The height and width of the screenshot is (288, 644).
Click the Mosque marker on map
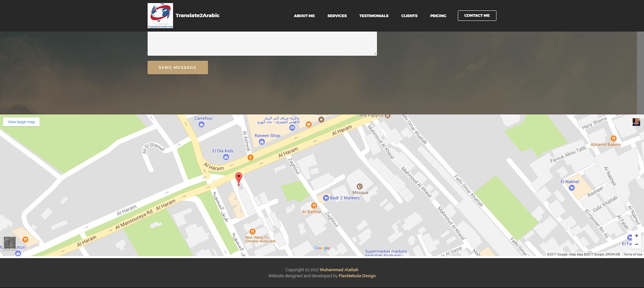(x=360, y=186)
